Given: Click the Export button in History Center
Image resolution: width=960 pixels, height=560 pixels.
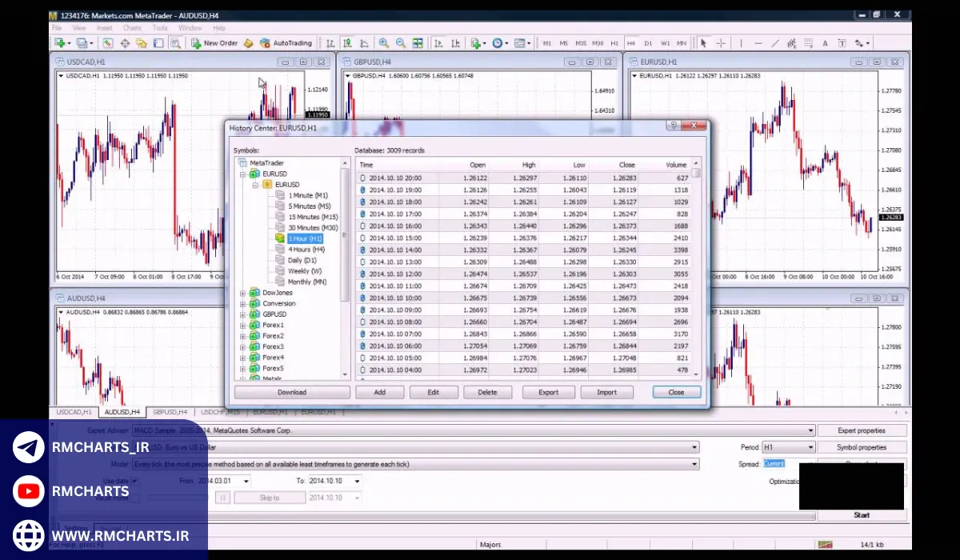Looking at the screenshot, I should pyautogui.click(x=548, y=392).
